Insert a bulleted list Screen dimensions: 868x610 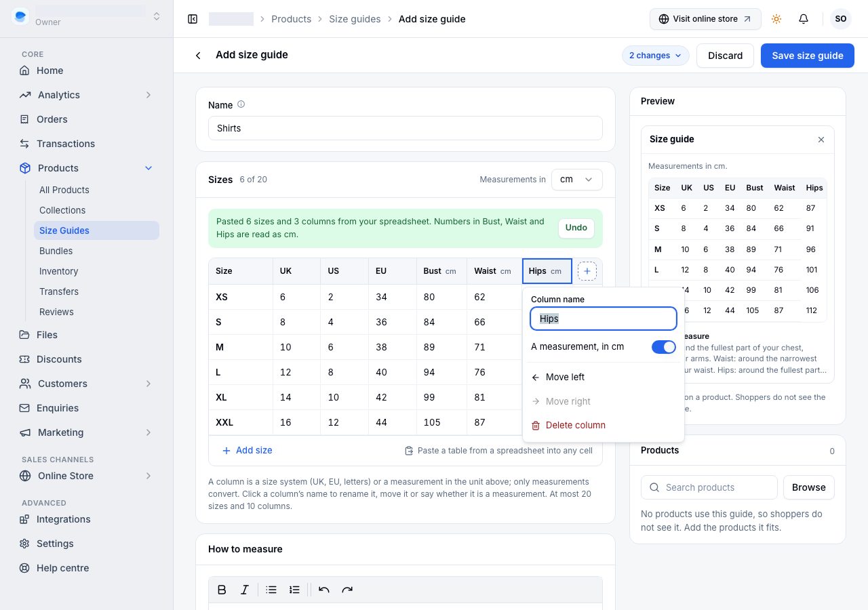pos(271,590)
